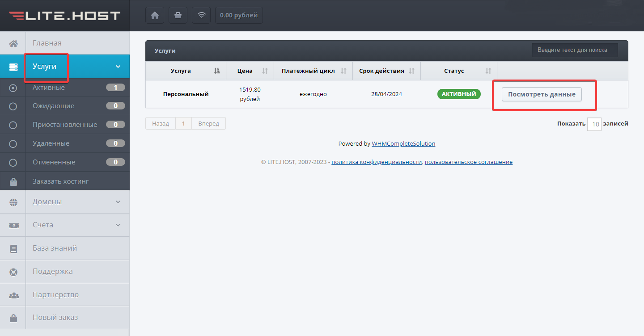Sort table using Цена column sort icon
This screenshot has height=336, width=644.
click(x=265, y=71)
